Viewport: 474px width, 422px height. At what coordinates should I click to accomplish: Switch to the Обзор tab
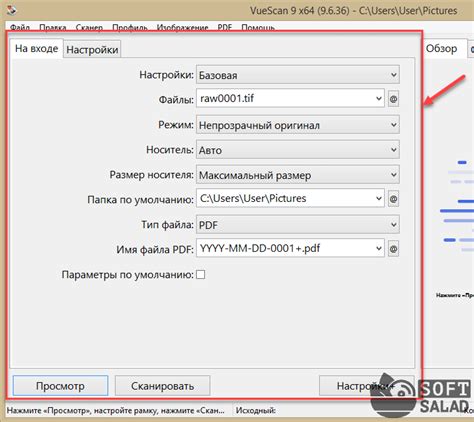tap(442, 49)
